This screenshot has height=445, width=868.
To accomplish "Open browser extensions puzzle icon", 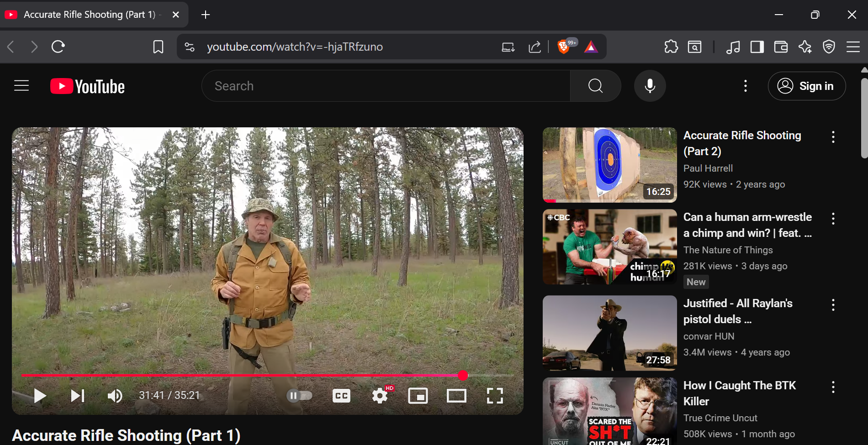I will pos(671,47).
